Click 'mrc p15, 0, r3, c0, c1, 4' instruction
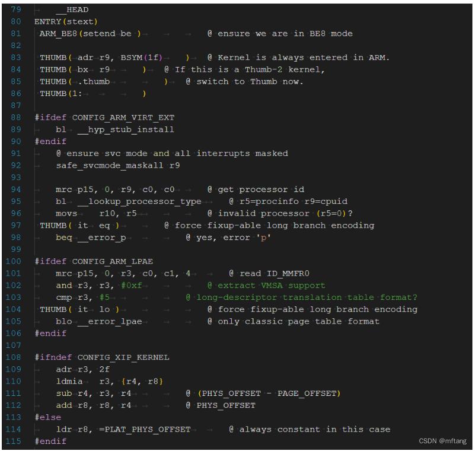 pyautogui.click(x=123, y=273)
